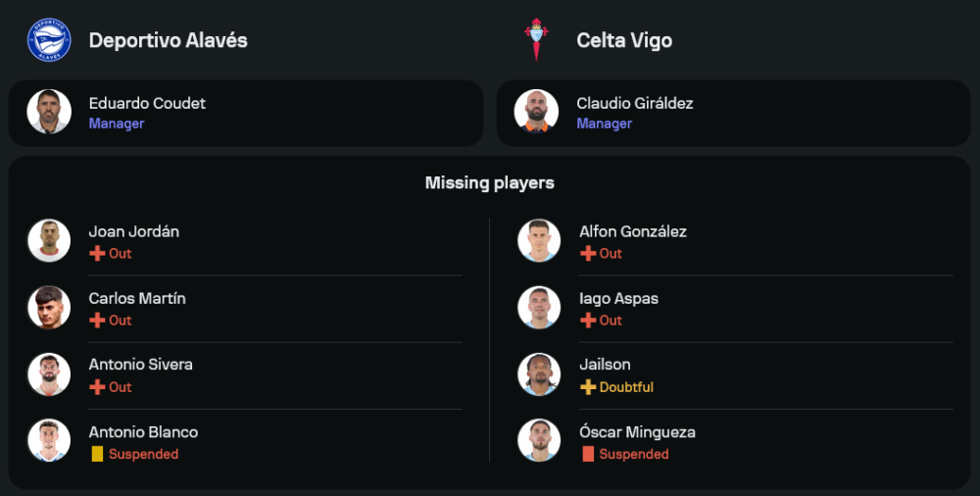Go to Iago Aspas player page

pos(618,298)
